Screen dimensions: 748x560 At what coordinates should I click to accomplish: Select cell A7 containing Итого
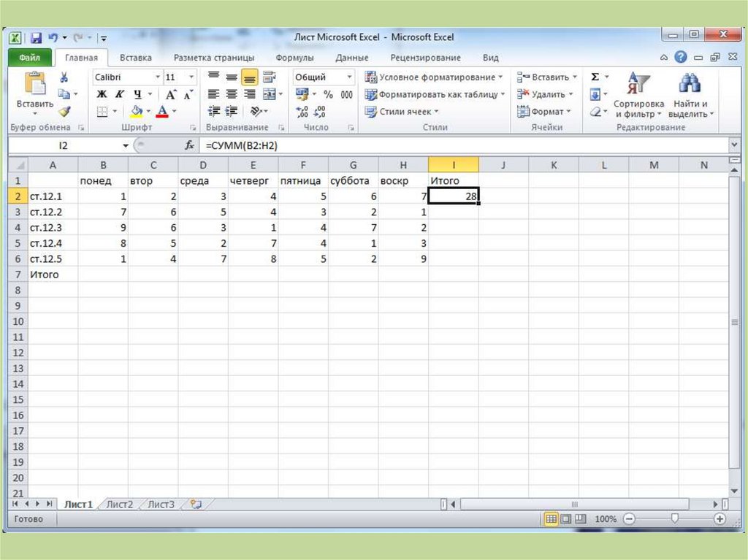coord(53,275)
